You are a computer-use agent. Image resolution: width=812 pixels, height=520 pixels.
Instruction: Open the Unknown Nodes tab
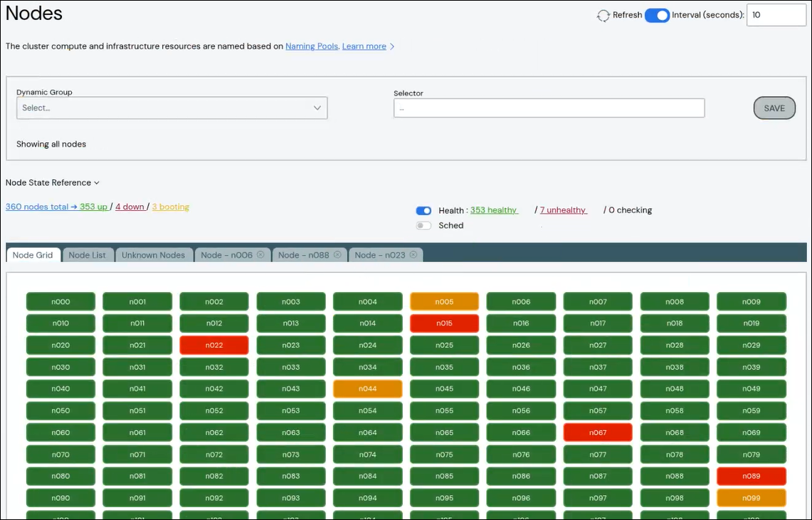pos(153,254)
